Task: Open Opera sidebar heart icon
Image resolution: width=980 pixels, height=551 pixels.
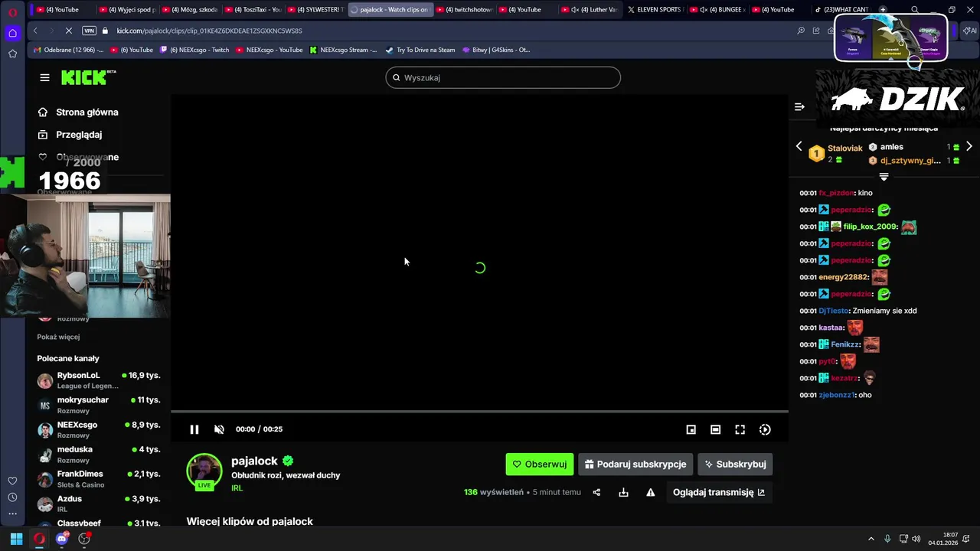Action: (x=12, y=481)
